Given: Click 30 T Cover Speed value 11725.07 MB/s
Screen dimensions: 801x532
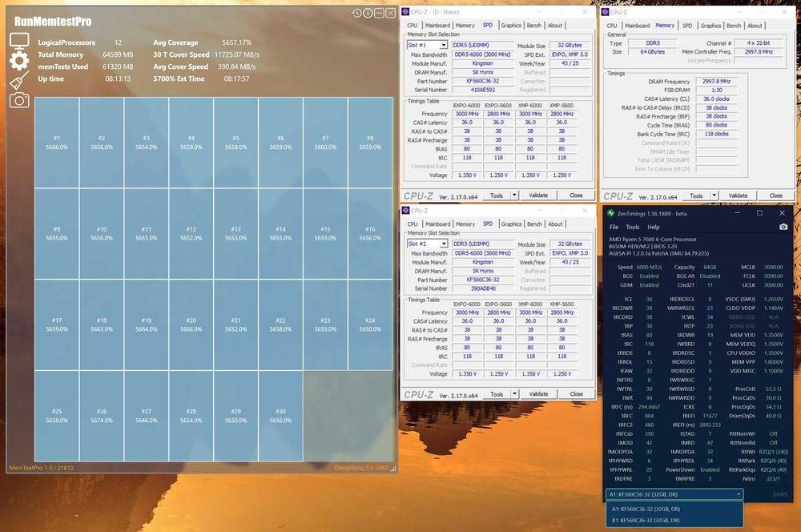Looking at the screenshot, I should pyautogui.click(x=236, y=54).
